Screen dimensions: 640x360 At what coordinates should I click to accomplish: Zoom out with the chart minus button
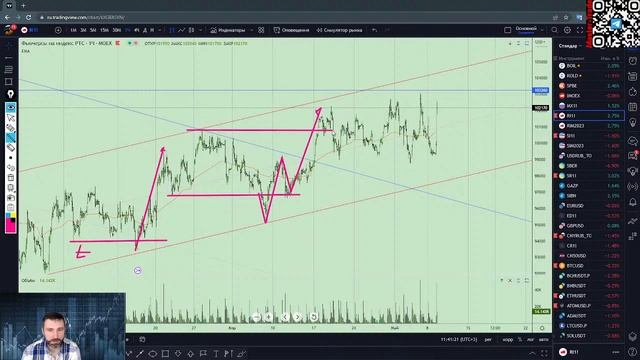[256, 317]
